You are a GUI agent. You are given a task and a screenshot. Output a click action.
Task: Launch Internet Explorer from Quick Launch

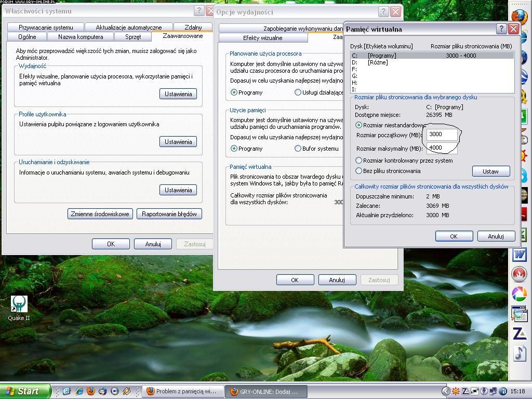(79, 391)
